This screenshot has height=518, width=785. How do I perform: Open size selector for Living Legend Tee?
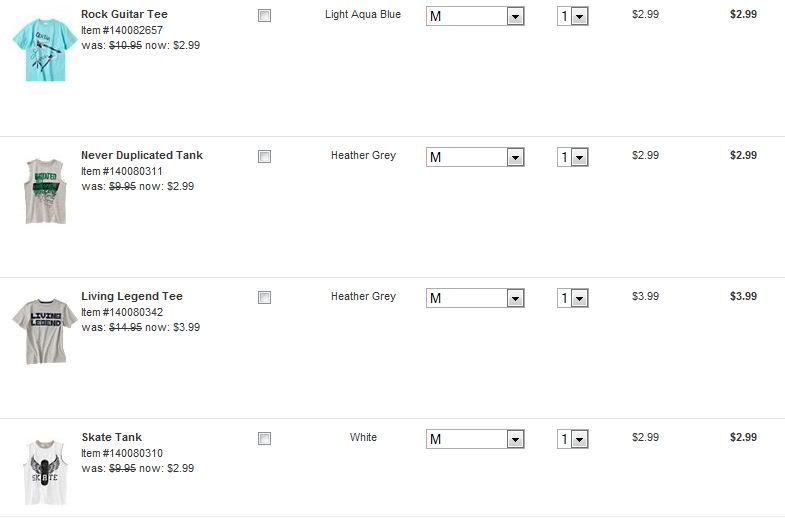point(475,298)
